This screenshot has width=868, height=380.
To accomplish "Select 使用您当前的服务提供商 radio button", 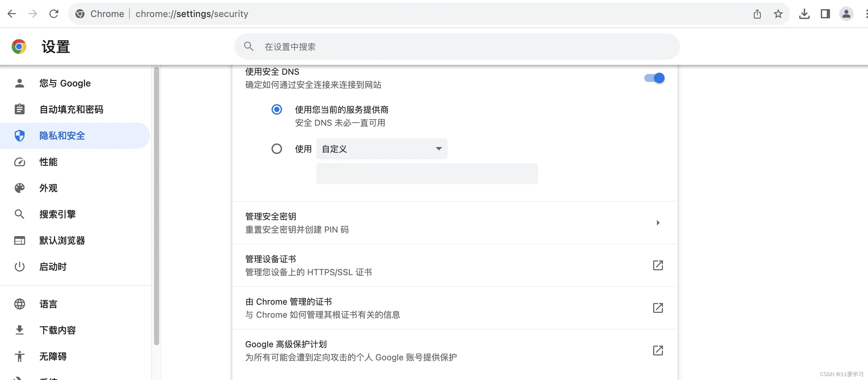I will [277, 109].
